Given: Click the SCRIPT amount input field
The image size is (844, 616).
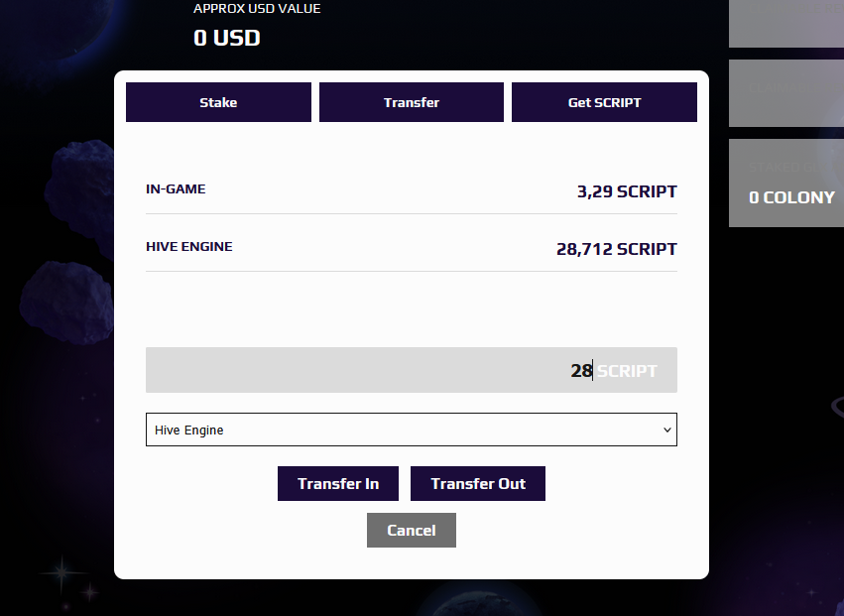Looking at the screenshot, I should point(412,370).
